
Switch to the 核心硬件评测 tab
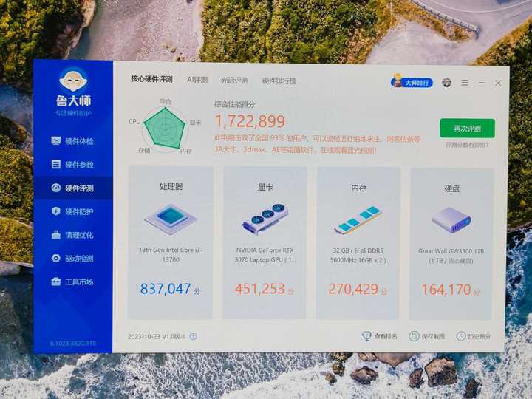click(x=151, y=79)
